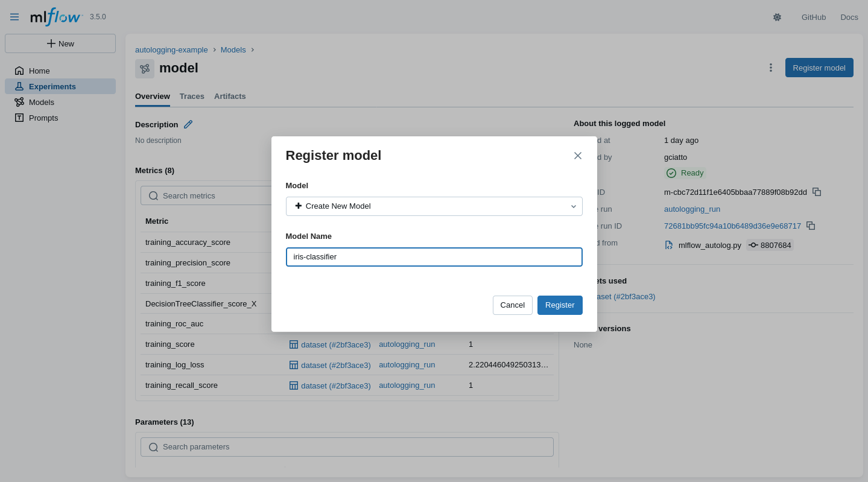This screenshot has width=868, height=482.
Task: Copy the source run ID
Action: click(x=811, y=226)
